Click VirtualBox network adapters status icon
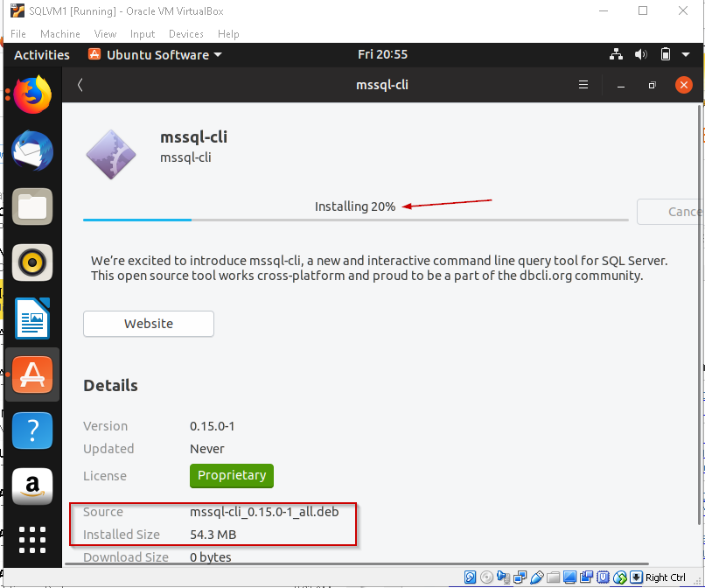705x588 pixels. pos(520,577)
